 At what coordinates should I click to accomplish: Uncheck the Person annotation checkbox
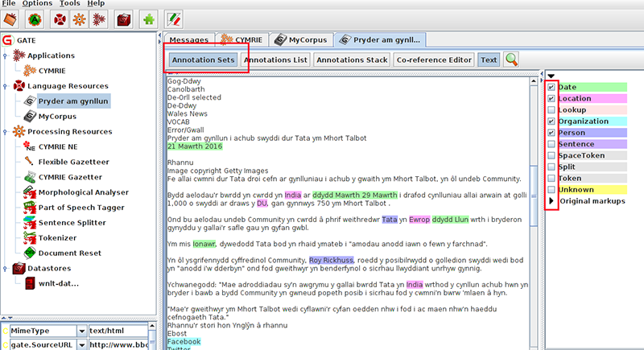click(551, 133)
